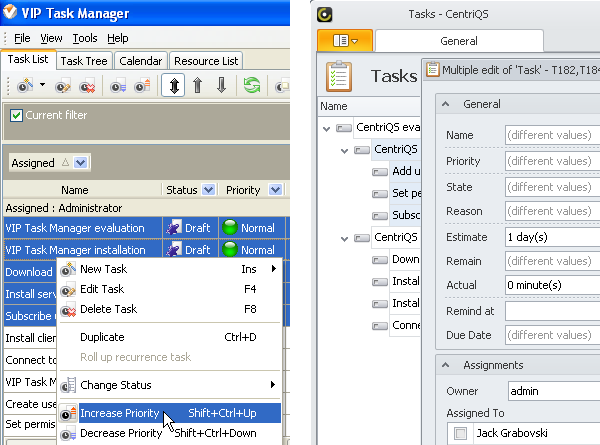
Task: Open the Priority column filter dropdown
Action: click(273, 189)
